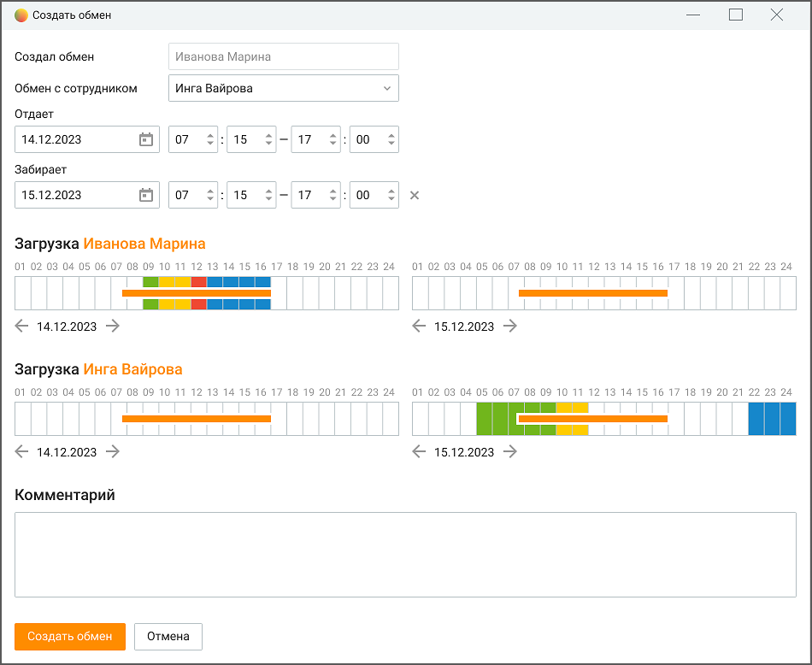The width and height of the screenshot is (812, 665).
Task: Expand the Обмен с сотрудником dropdown
Action: pyautogui.click(x=387, y=89)
